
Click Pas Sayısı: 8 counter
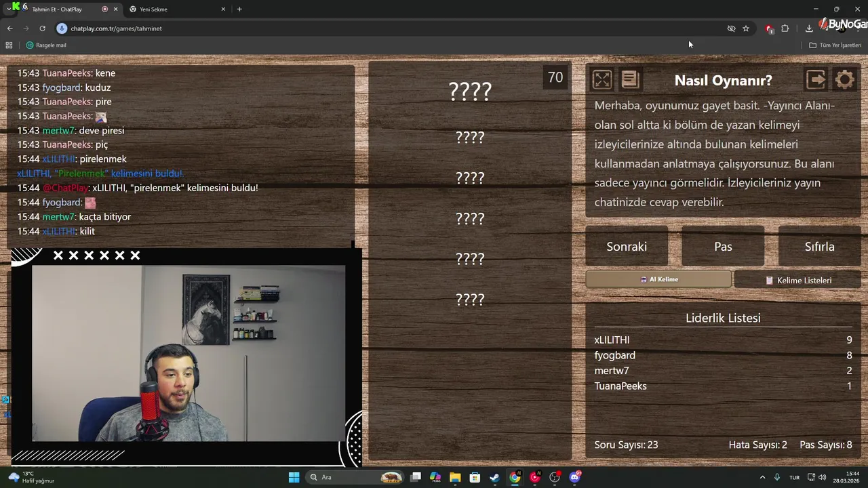point(826,445)
